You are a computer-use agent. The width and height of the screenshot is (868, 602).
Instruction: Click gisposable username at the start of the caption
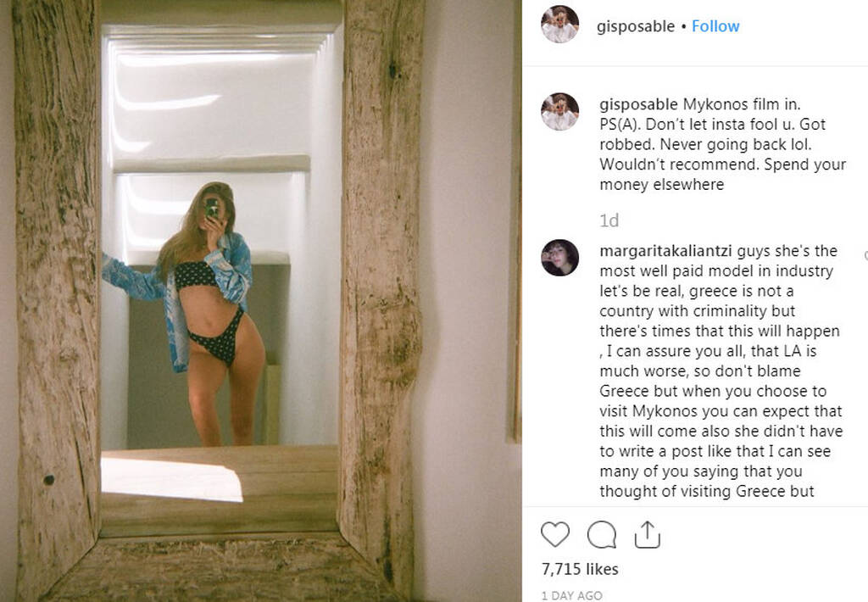click(x=638, y=104)
